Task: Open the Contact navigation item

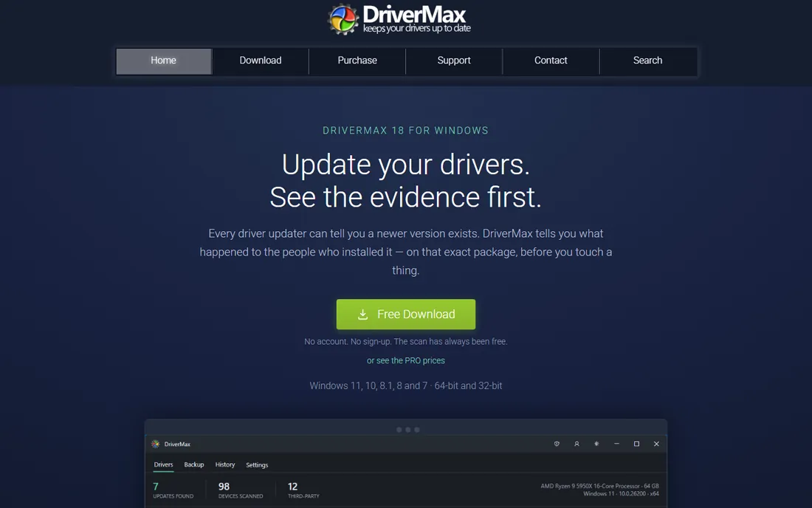Action: [x=551, y=61]
